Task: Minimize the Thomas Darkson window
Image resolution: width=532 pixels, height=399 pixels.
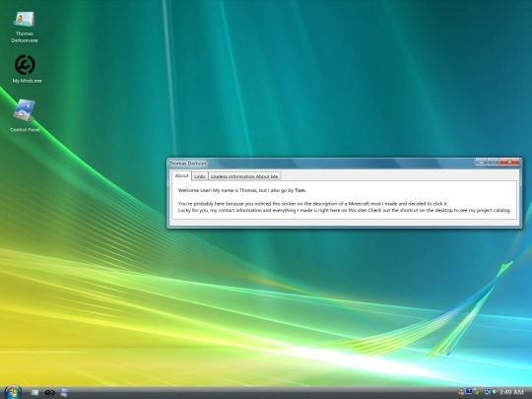Action: click(481, 163)
